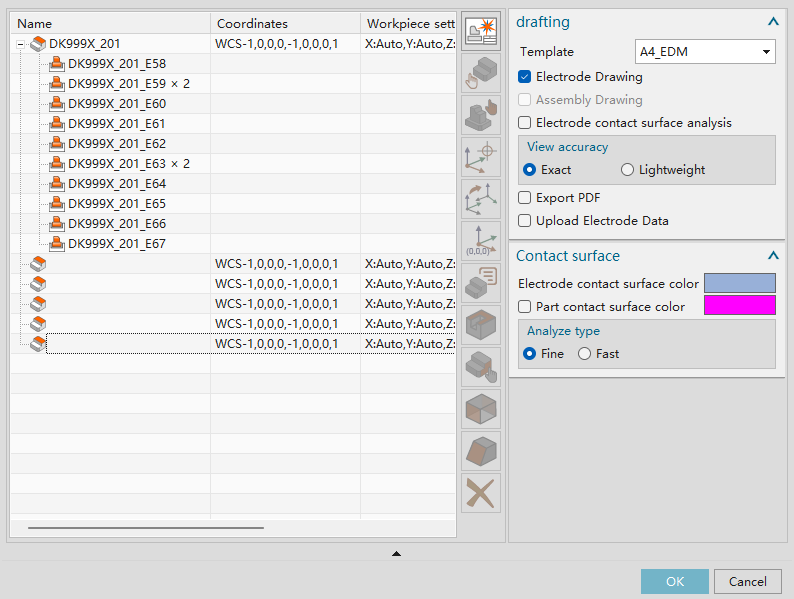Click the coordinate system with crosshair target icon
Viewport: 794px width, 599px height.
(x=480, y=156)
